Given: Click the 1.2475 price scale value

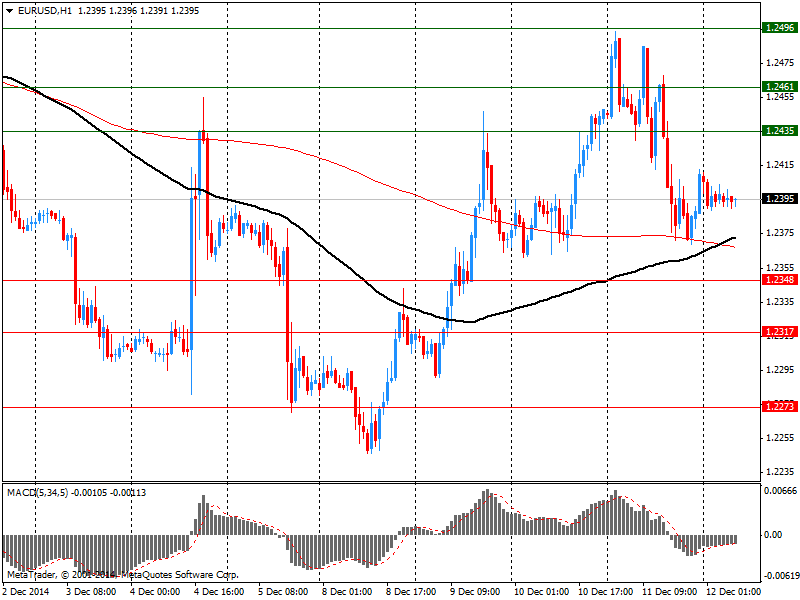Looking at the screenshot, I should tap(780, 63).
